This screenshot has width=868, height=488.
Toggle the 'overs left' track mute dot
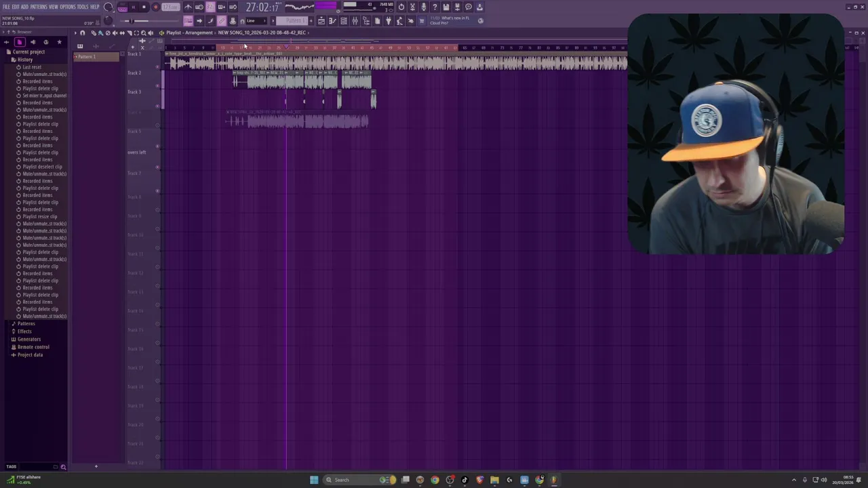pyautogui.click(x=157, y=167)
